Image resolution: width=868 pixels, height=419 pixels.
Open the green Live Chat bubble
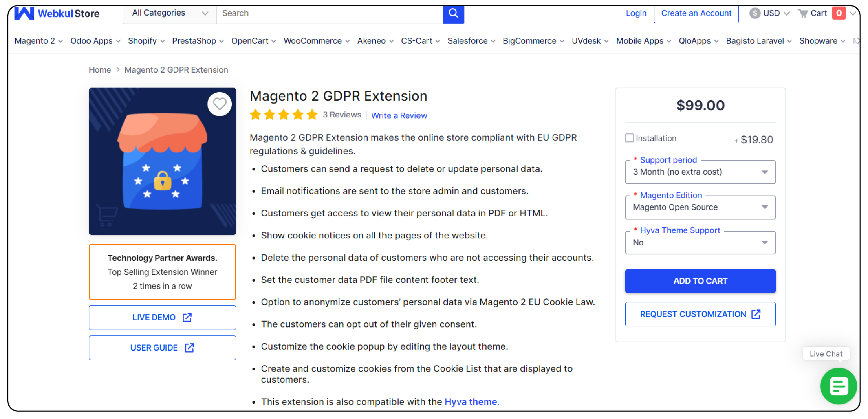pyautogui.click(x=839, y=386)
